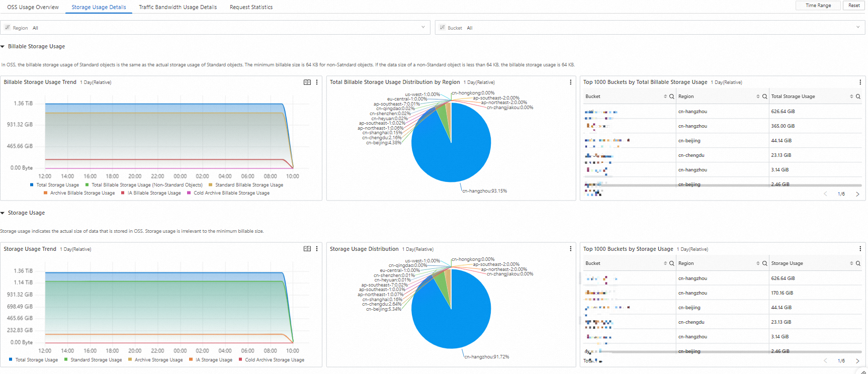This screenshot has width=868, height=374.
Task: Search Region column in billable table
Action: click(x=764, y=97)
